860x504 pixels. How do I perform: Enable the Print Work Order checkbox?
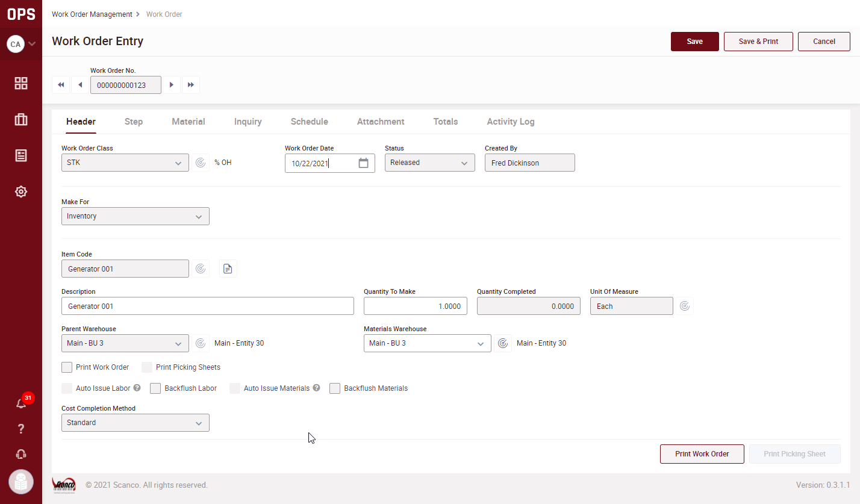67,367
